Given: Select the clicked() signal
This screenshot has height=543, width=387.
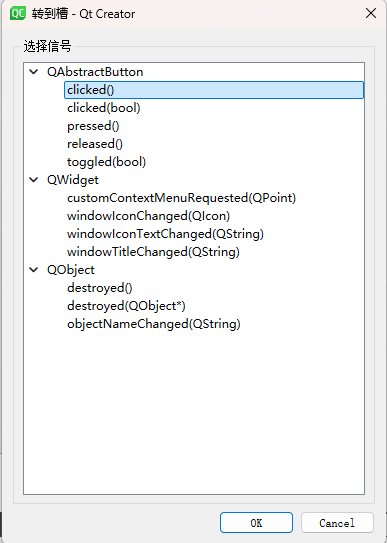Looking at the screenshot, I should click(214, 90).
